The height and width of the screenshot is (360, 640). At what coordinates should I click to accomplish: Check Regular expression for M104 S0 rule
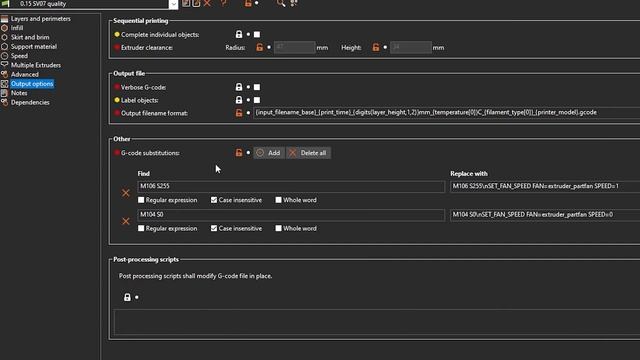(141, 229)
